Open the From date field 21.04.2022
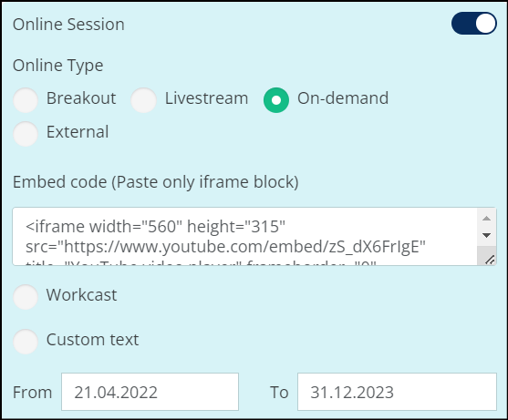 click(x=150, y=392)
